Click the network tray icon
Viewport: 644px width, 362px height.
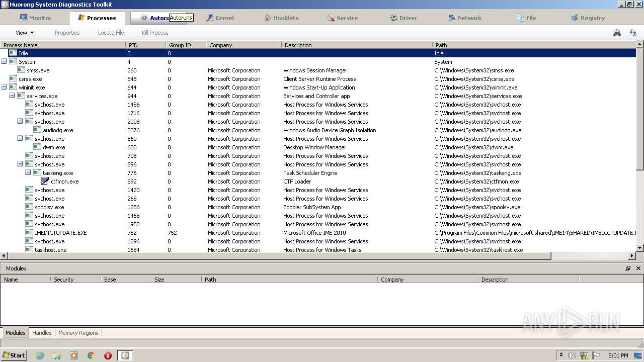584,355
